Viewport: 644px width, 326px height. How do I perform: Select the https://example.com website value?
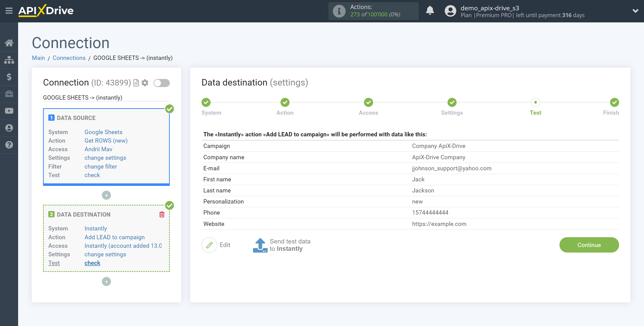439,224
